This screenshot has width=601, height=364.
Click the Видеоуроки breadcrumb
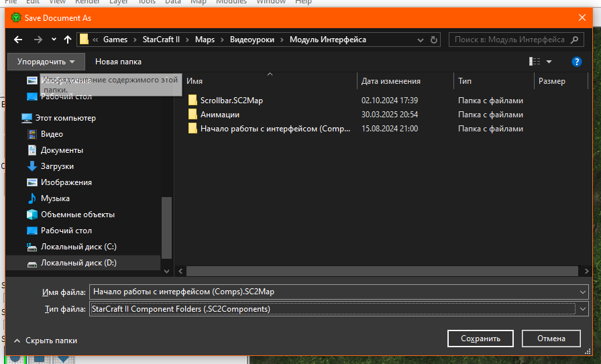(x=252, y=40)
